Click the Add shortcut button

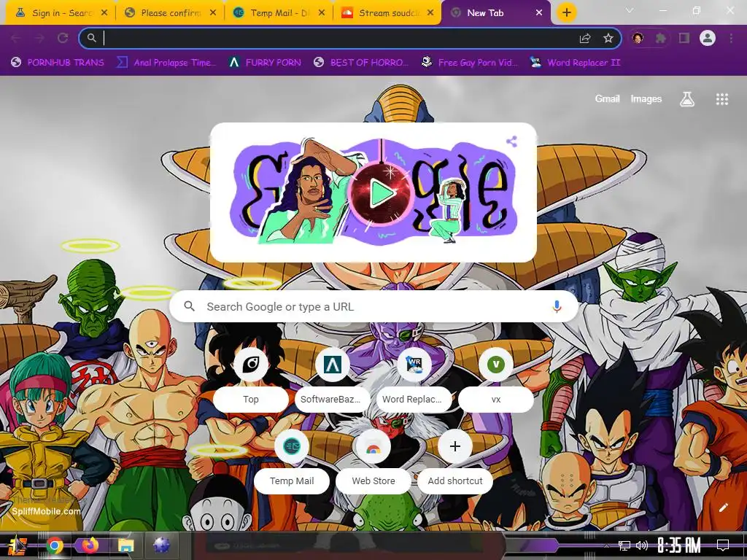point(455,463)
